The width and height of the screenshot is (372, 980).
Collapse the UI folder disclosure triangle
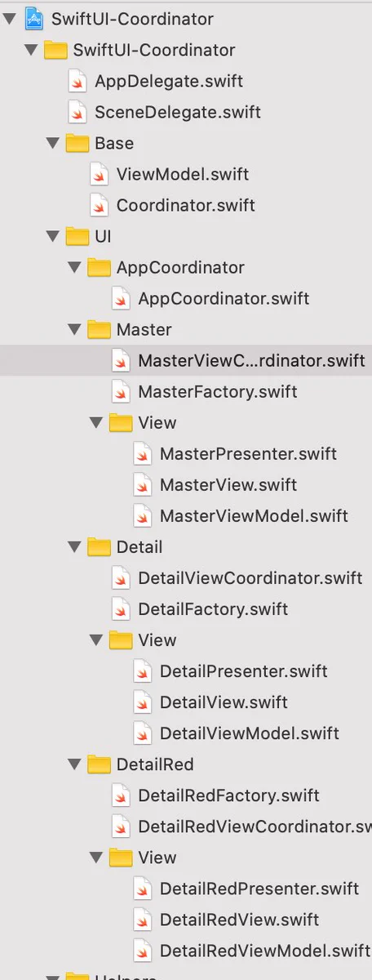point(53,236)
